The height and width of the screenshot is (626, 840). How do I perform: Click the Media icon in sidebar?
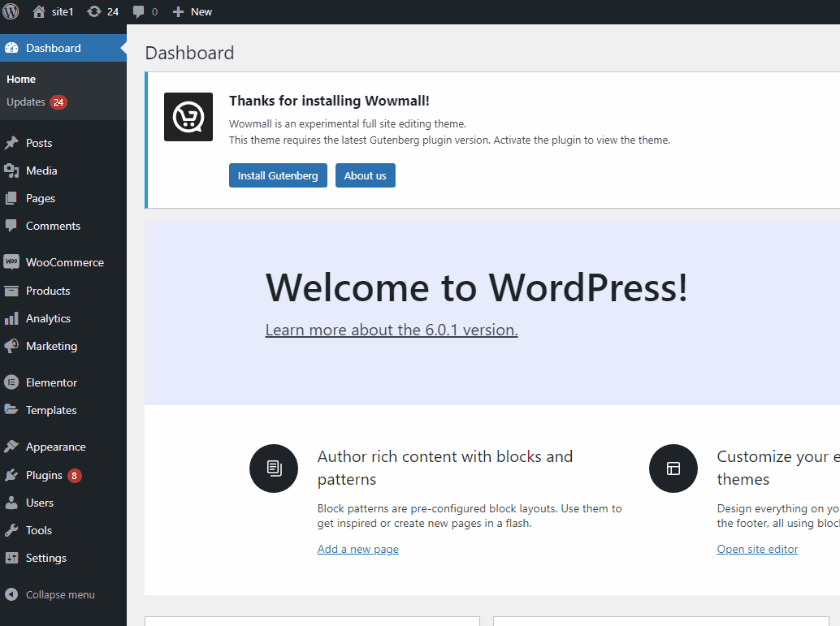pos(11,171)
